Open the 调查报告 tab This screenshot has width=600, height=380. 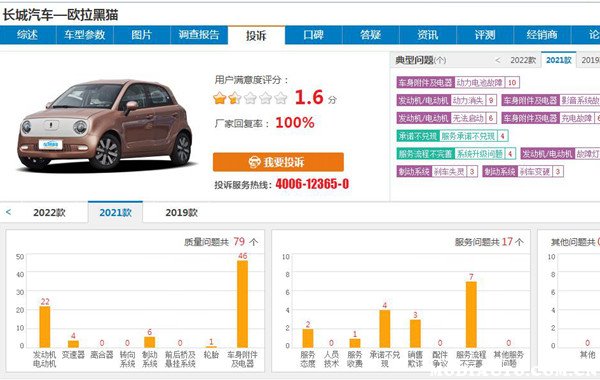(199, 35)
